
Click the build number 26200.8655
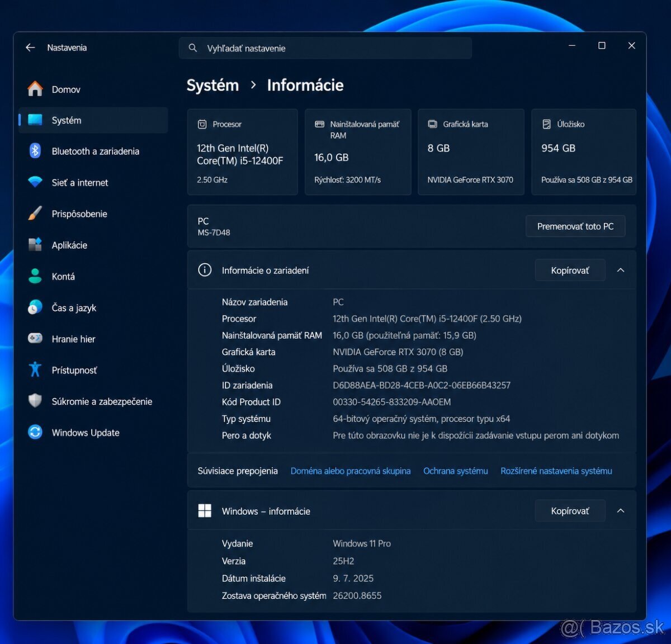coord(357,595)
